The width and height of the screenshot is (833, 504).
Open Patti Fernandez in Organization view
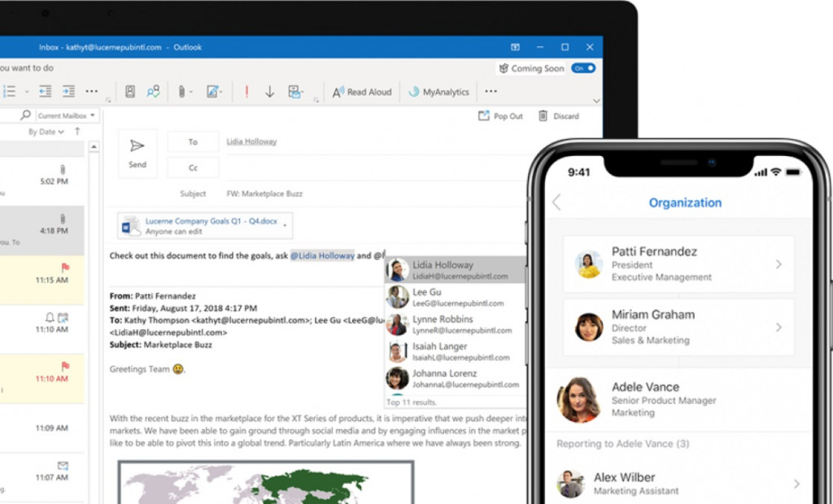click(x=678, y=264)
